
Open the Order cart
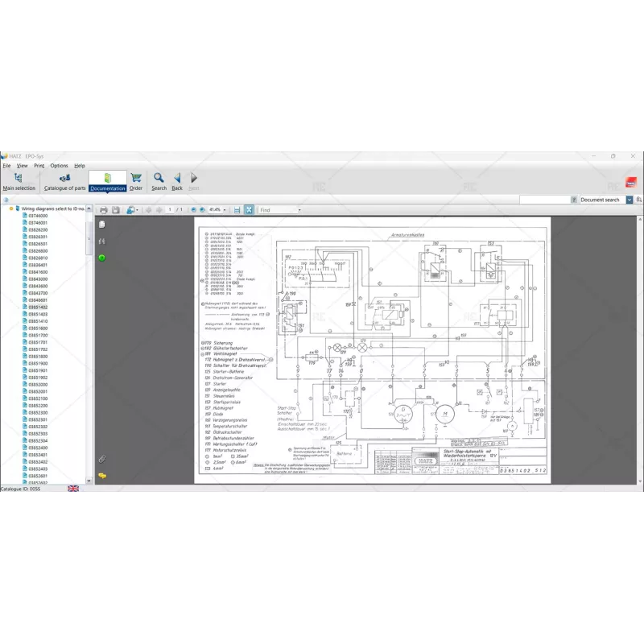[x=136, y=180]
